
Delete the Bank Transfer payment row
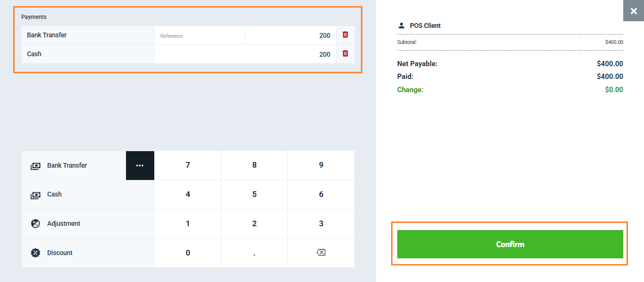click(345, 35)
